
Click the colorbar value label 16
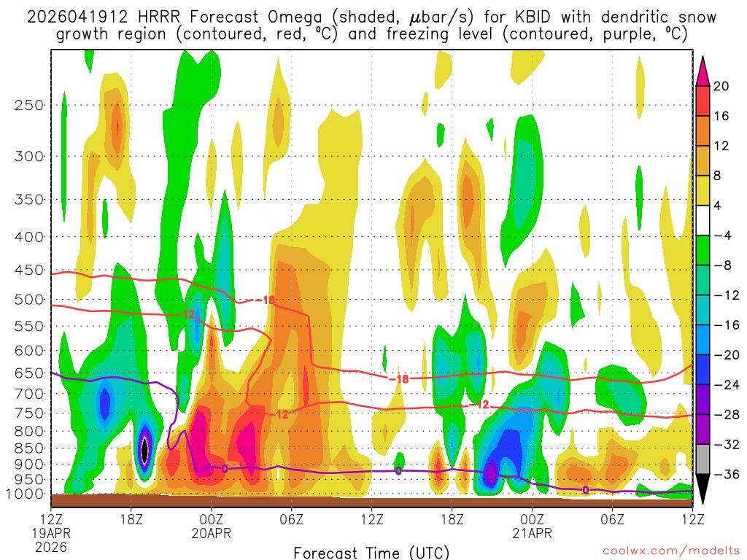pyautogui.click(x=721, y=116)
